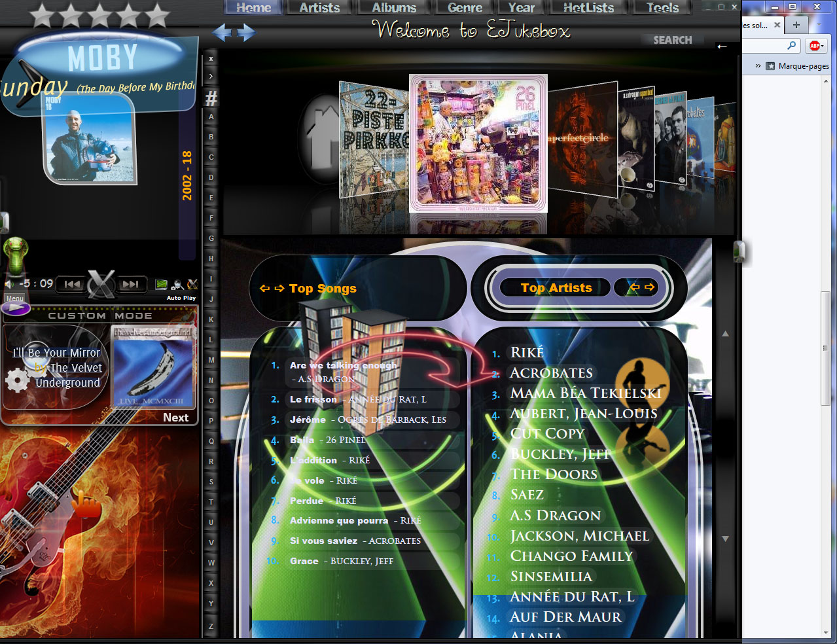Open top artist The Doors
Image resolution: width=837 pixels, height=644 pixels.
pyautogui.click(x=554, y=474)
